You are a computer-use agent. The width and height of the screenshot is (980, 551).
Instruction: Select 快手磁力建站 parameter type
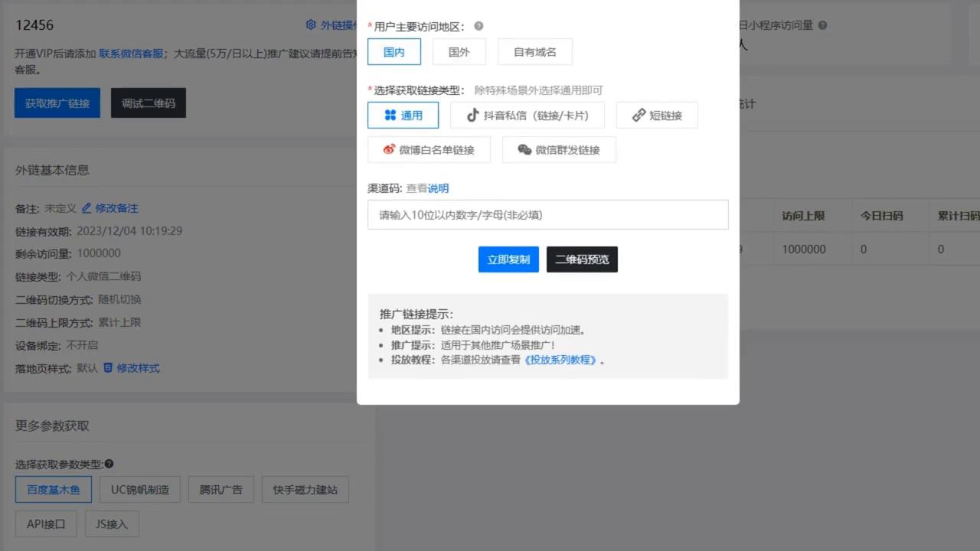pyautogui.click(x=305, y=490)
